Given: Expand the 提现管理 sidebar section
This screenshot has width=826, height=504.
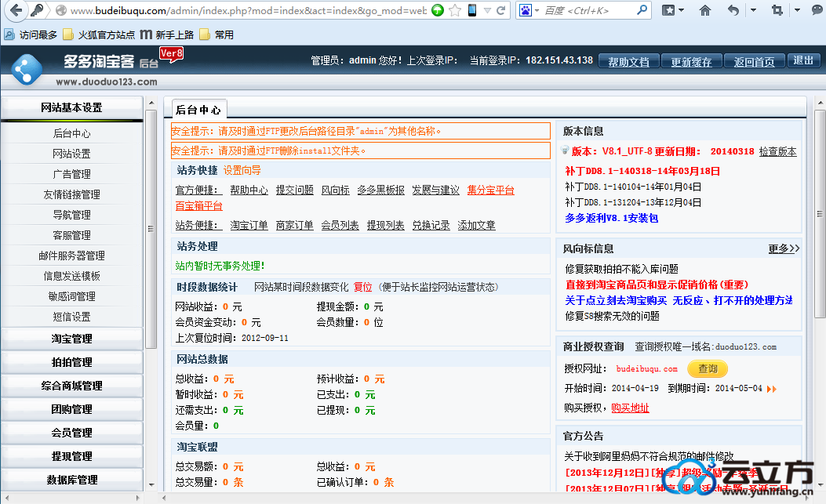Looking at the screenshot, I should (71, 456).
